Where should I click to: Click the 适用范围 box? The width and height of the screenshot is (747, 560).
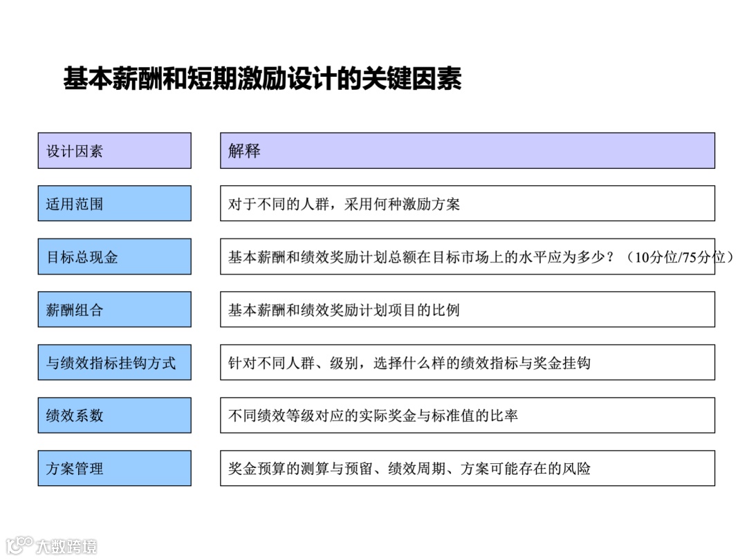point(114,203)
